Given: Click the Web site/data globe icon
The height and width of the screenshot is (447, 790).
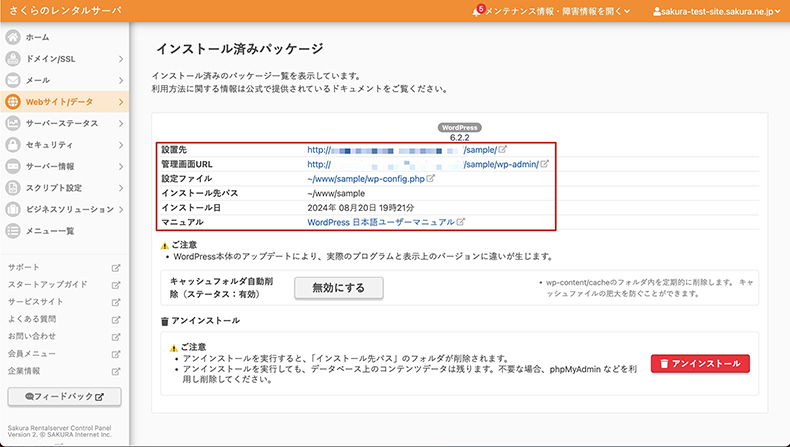Looking at the screenshot, I should pyautogui.click(x=13, y=102).
